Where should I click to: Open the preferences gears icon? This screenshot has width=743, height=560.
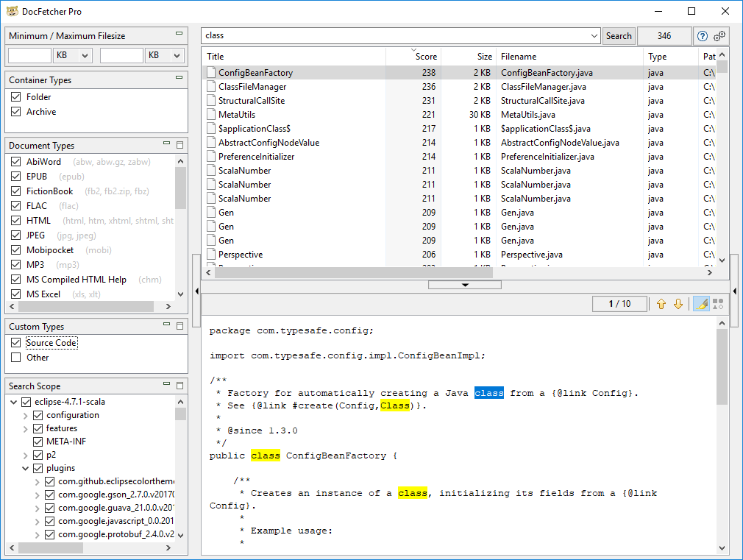pyautogui.click(x=719, y=36)
